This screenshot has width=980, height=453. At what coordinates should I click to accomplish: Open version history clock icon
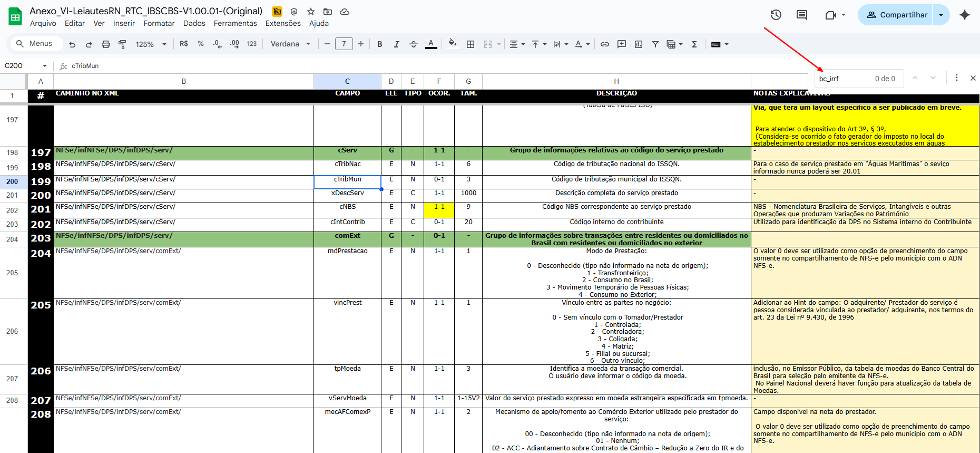[x=776, y=15]
